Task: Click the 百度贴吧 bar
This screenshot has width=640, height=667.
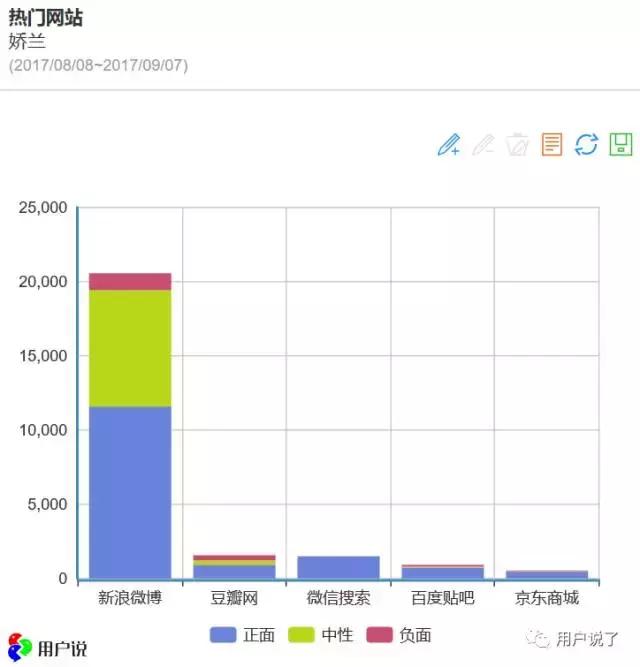Action: [x=443, y=572]
